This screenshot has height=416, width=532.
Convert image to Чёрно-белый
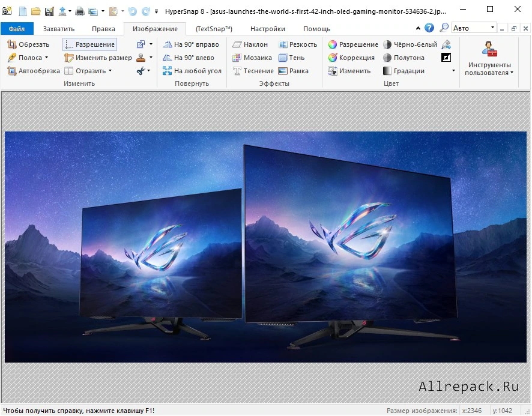pos(410,44)
